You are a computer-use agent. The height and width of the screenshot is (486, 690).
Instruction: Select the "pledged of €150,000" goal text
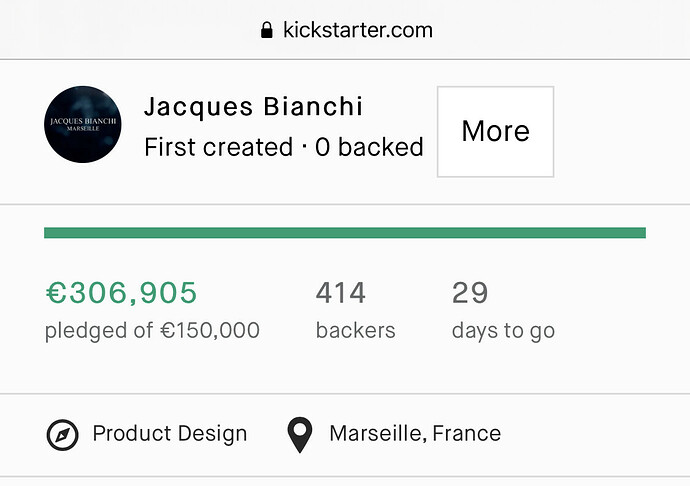pyautogui.click(x=152, y=331)
